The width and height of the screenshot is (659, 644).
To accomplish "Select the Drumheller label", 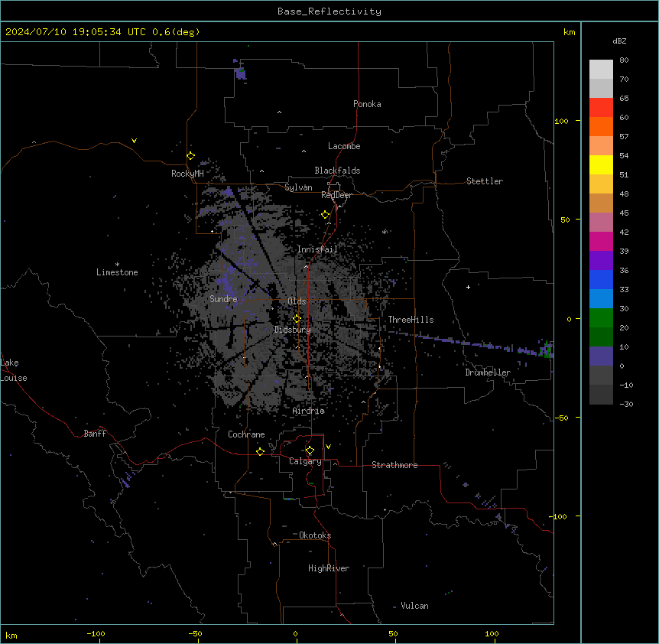I will tap(488, 372).
